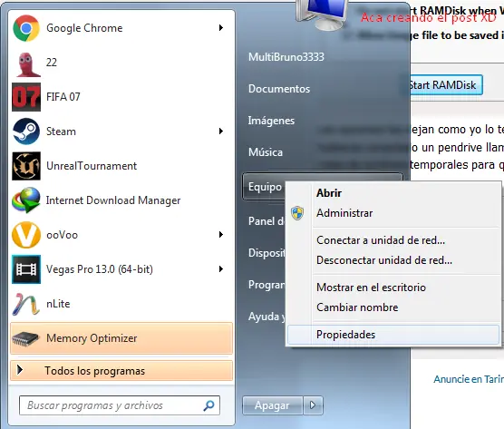The width and height of the screenshot is (504, 429).
Task: Click the Internet Download Manager globe icon
Action: [x=26, y=200]
